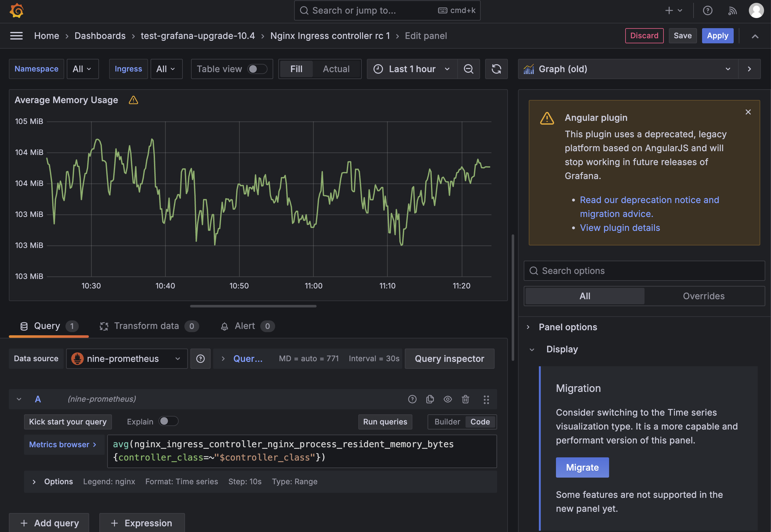Duplicate query A
771x532 pixels.
pos(430,399)
